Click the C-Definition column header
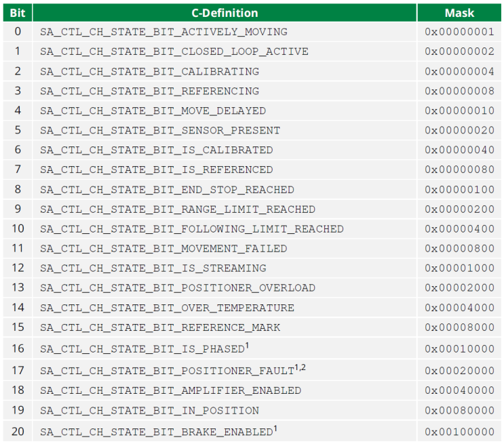The height and width of the screenshot is (444, 504). (x=225, y=13)
